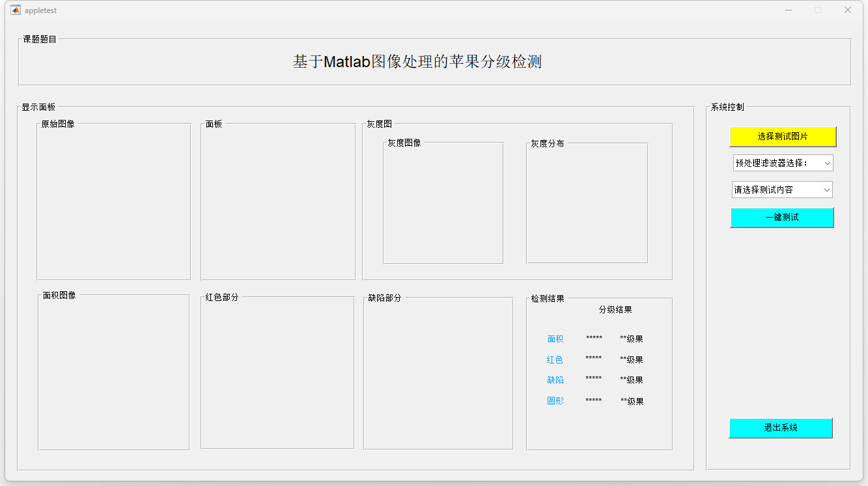Click the heading 基于Matlab图像处理的苹果分级检测
Image resolution: width=868 pixels, height=486 pixels.
click(x=417, y=62)
